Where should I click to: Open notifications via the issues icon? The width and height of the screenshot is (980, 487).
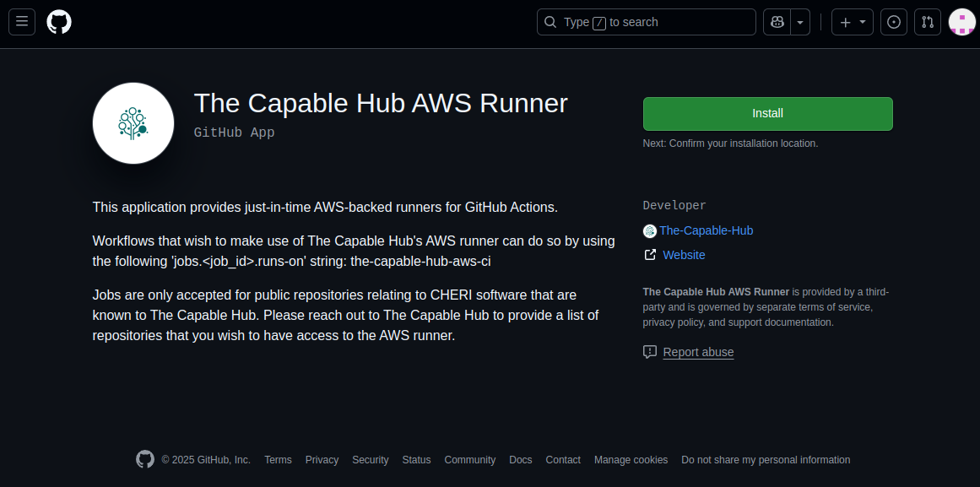893,22
